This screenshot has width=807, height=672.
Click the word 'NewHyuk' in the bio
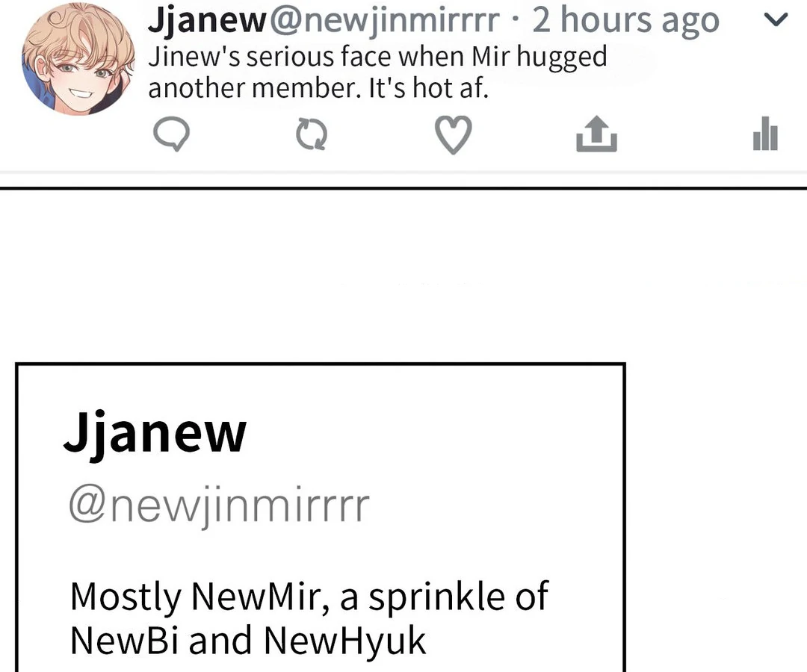tap(345, 640)
